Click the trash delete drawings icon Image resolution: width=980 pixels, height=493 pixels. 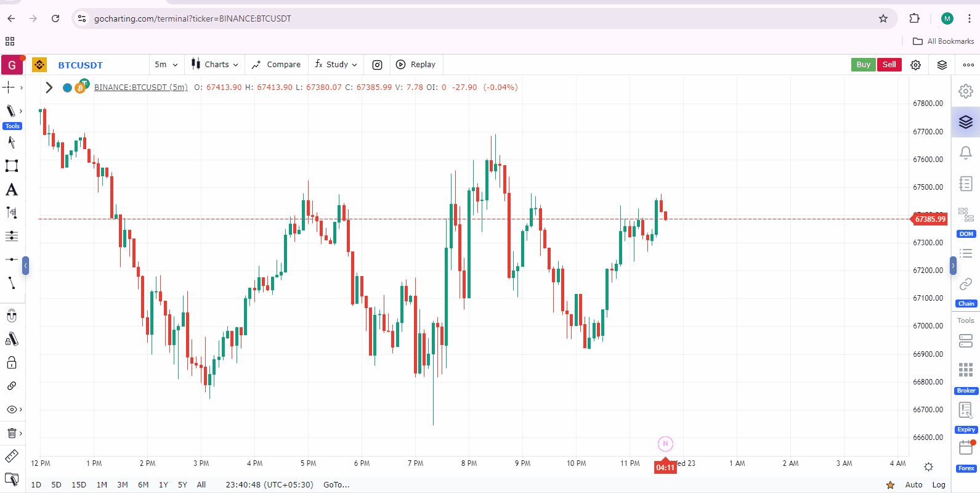click(x=12, y=433)
